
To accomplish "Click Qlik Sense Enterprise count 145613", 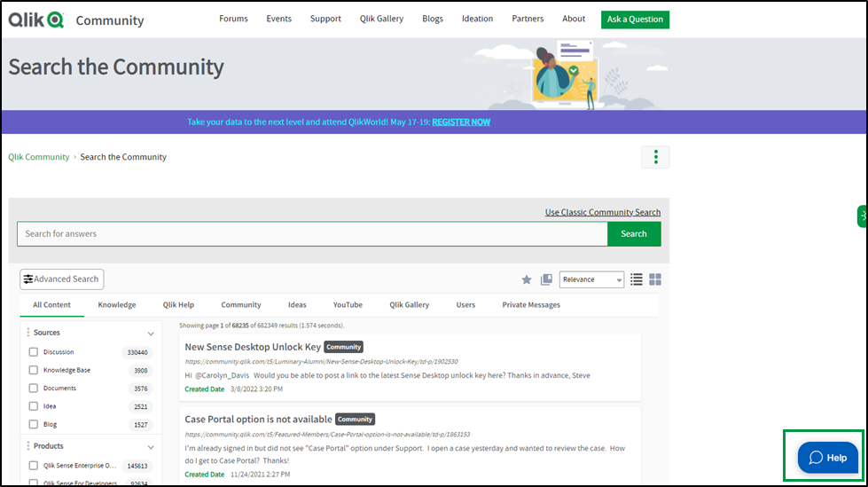I will 137,466.
